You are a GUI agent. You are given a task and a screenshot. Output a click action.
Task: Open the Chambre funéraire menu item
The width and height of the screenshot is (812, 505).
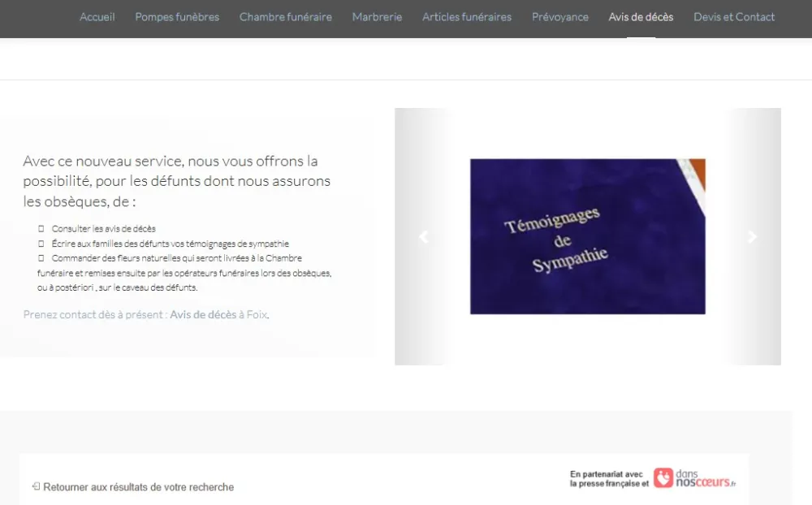click(x=285, y=17)
